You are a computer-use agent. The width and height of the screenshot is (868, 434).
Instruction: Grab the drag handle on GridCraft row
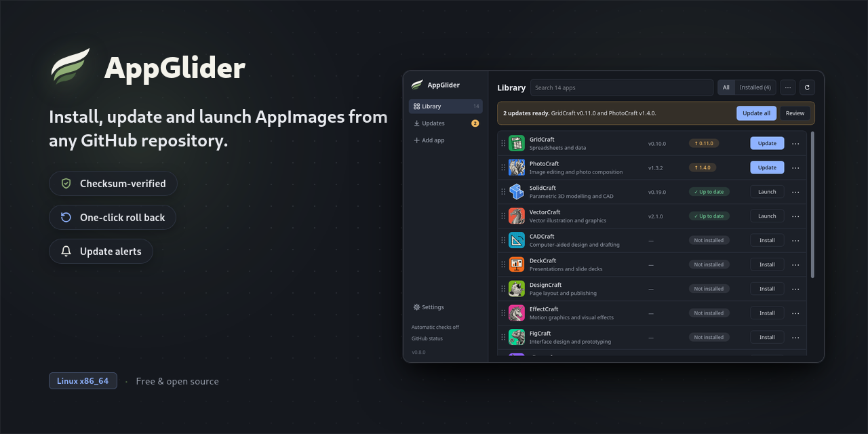point(503,143)
